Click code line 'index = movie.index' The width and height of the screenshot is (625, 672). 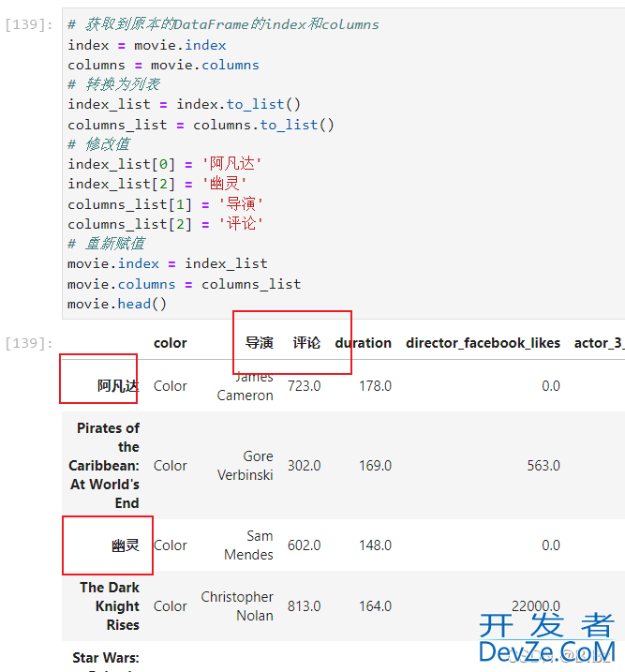coord(147,45)
